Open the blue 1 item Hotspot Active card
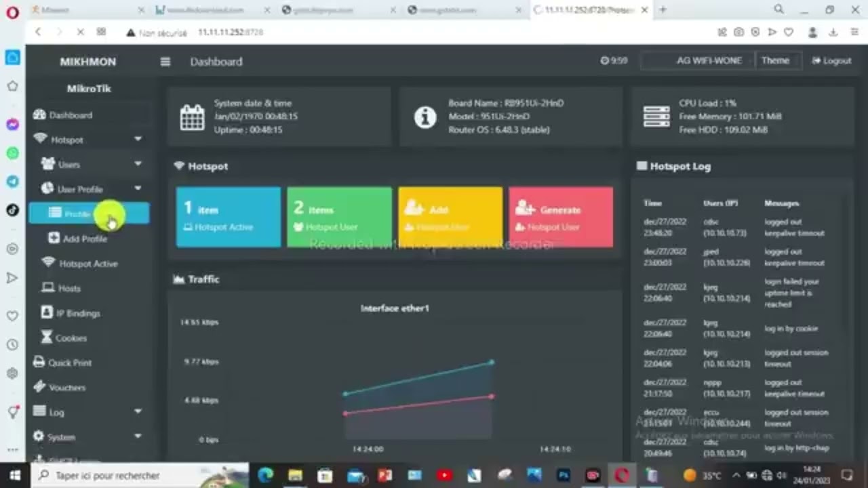 (x=229, y=217)
